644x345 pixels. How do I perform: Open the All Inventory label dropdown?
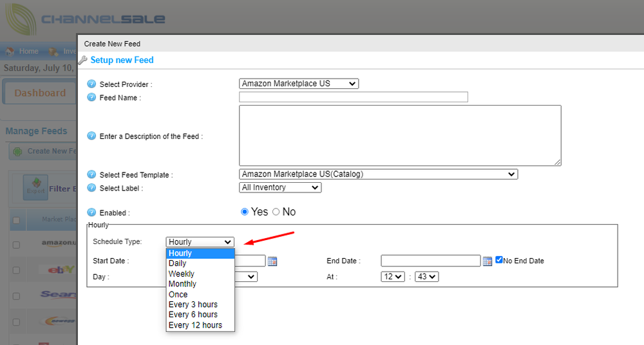pos(279,188)
